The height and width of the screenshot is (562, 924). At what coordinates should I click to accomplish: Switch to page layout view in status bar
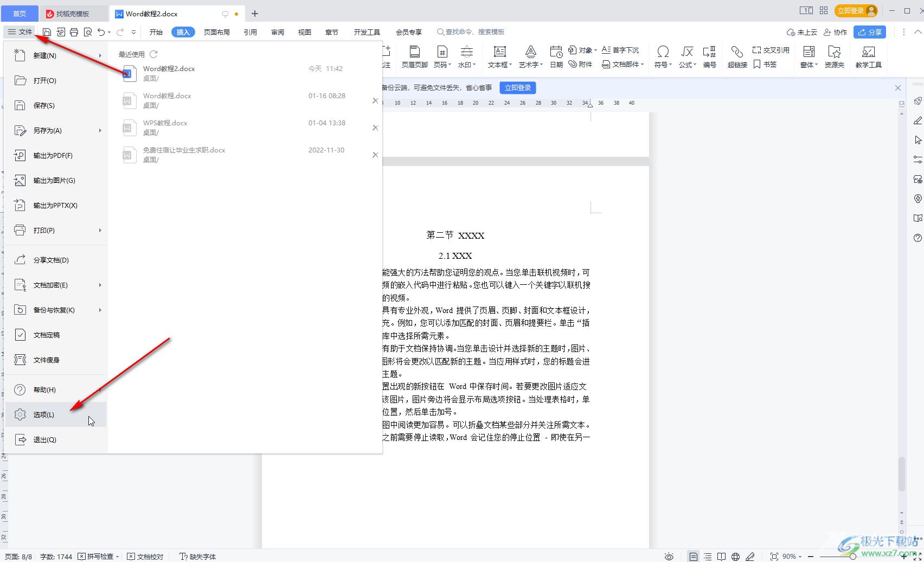click(x=694, y=557)
